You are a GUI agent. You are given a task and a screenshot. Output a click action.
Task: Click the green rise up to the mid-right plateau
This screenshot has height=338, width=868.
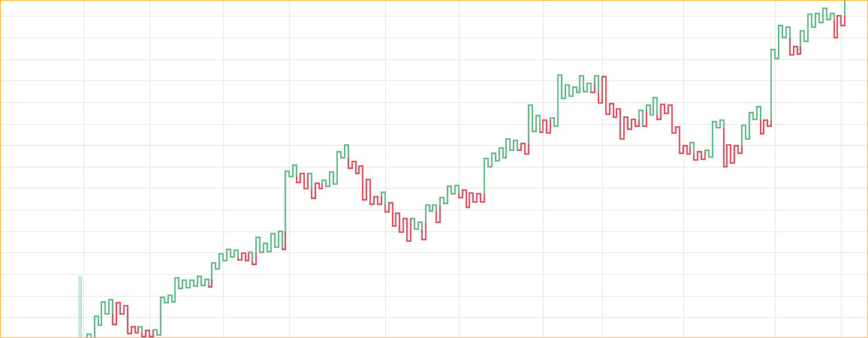[x=559, y=98]
